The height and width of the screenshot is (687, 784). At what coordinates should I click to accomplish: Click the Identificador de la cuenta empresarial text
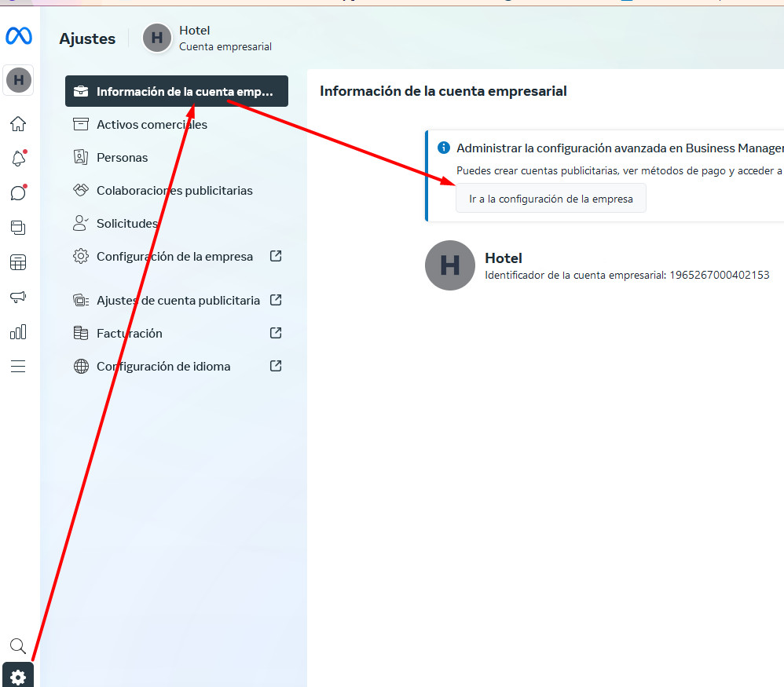click(627, 275)
